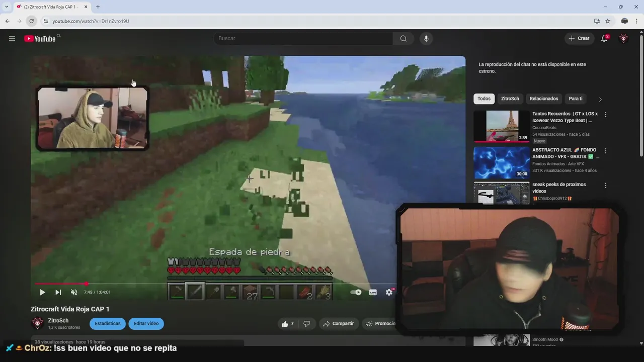
Task: Start voice search with microphone icon
Action: click(426, 39)
